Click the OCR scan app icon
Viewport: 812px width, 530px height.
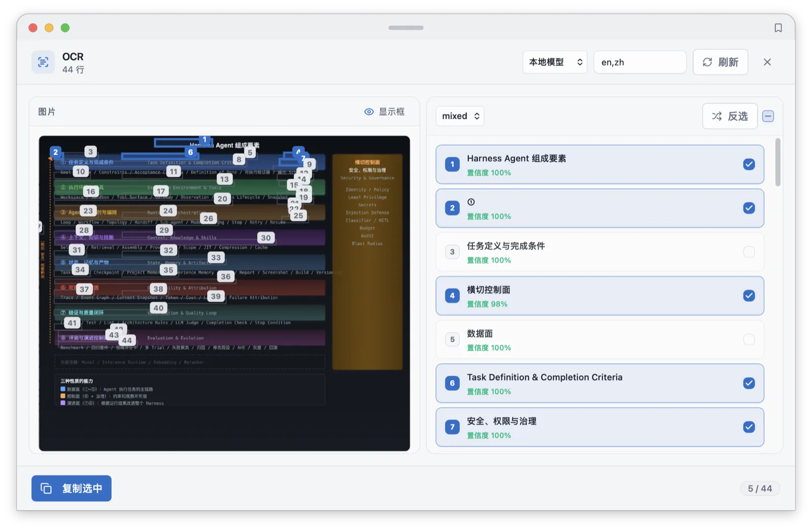[43, 62]
